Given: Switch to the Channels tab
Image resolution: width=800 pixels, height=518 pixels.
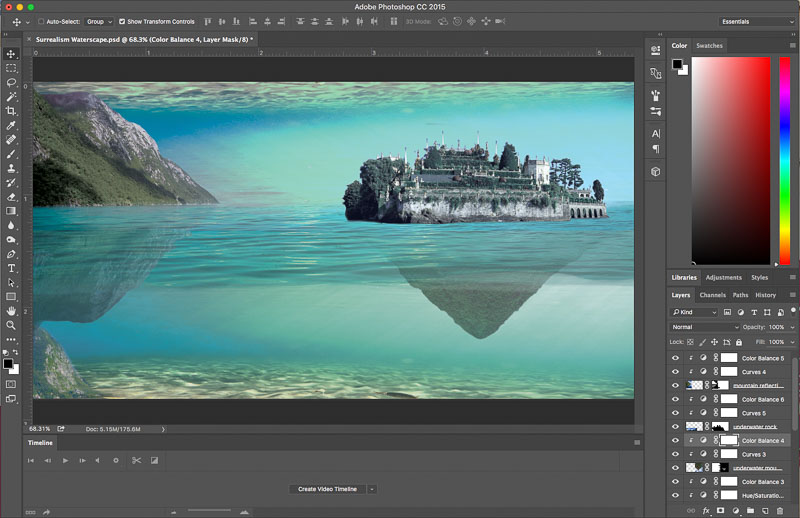Looking at the screenshot, I should click(x=712, y=295).
